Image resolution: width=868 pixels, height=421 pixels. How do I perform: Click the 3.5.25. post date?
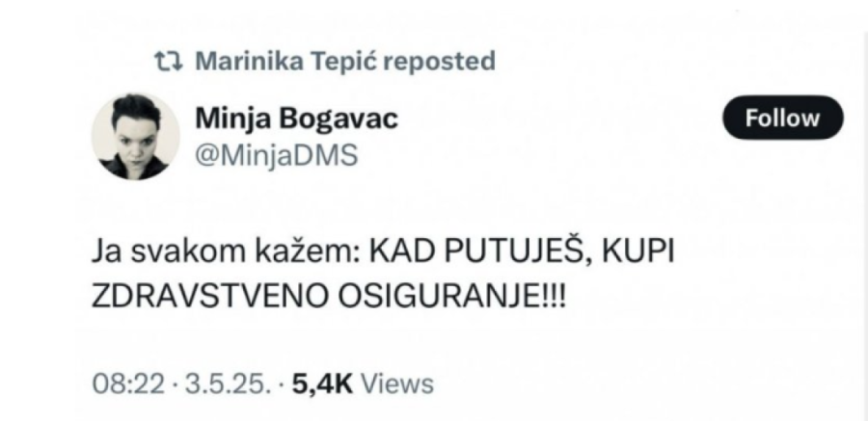[x=207, y=383]
